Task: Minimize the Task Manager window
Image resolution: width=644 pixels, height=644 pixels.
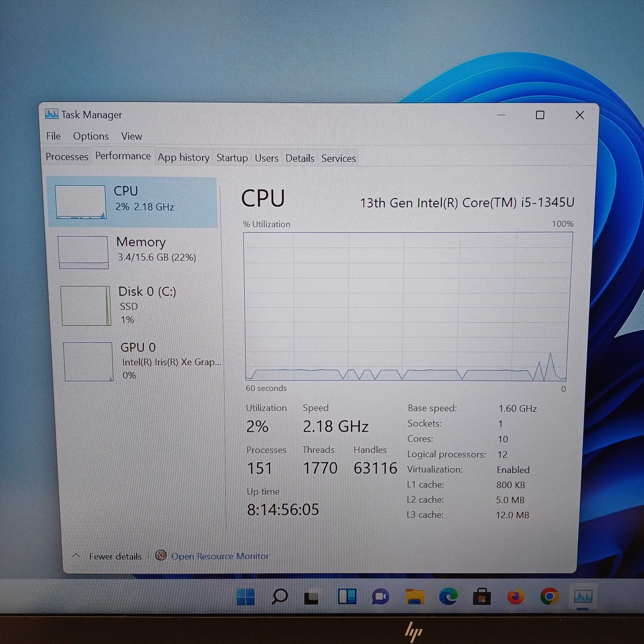Action: pyautogui.click(x=501, y=115)
